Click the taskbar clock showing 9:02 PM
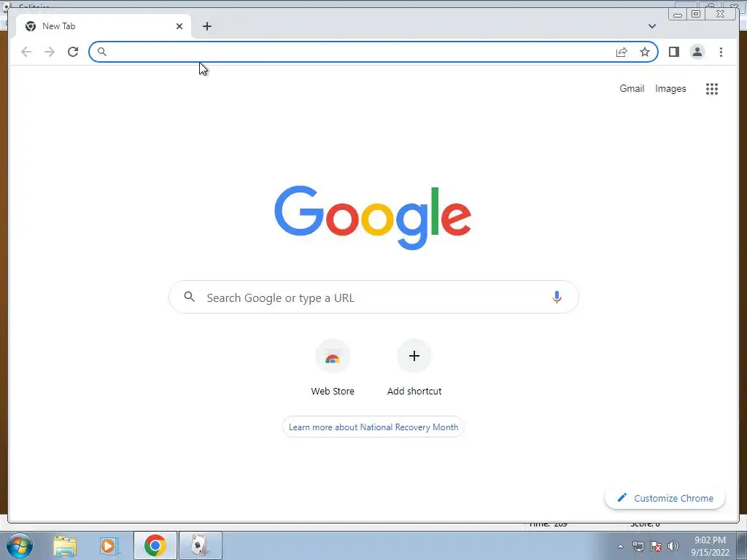Image resolution: width=747 pixels, height=560 pixels. pyautogui.click(x=710, y=546)
